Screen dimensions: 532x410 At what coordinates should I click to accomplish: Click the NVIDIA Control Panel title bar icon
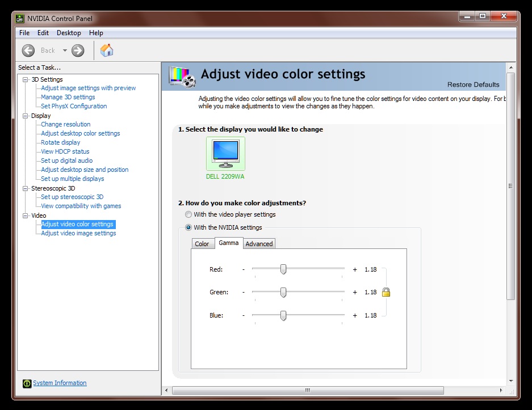[x=20, y=18]
